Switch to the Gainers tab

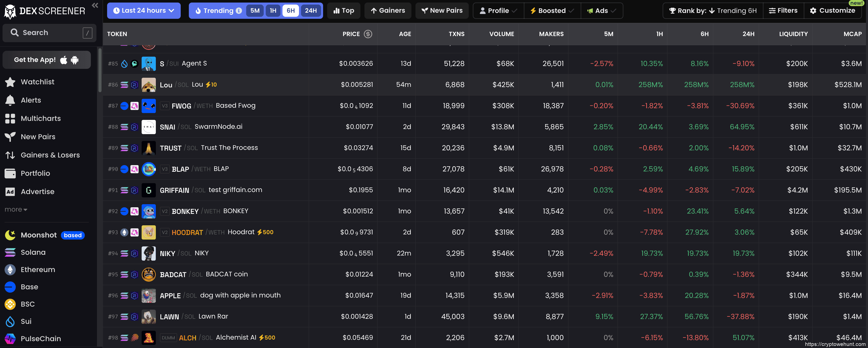pyautogui.click(x=388, y=11)
